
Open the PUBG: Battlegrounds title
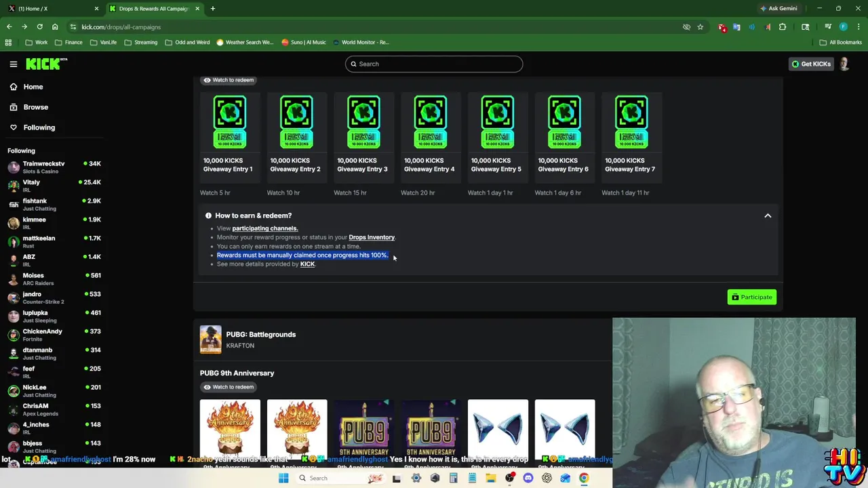pos(260,334)
